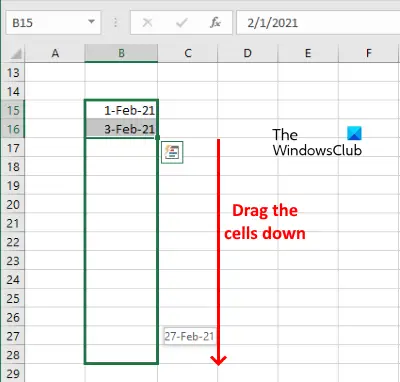Click cell containing 3-Feb-21

pos(121,129)
